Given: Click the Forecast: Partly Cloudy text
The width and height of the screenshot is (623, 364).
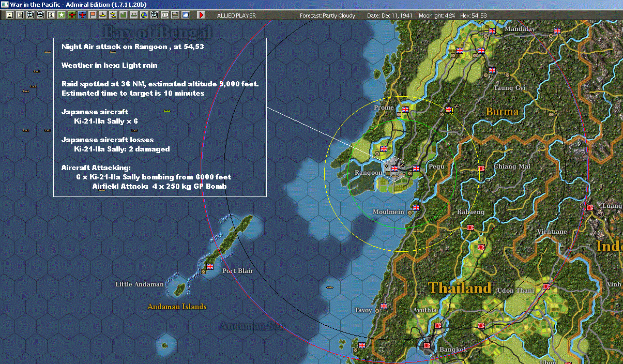Looking at the screenshot, I should [x=327, y=16].
